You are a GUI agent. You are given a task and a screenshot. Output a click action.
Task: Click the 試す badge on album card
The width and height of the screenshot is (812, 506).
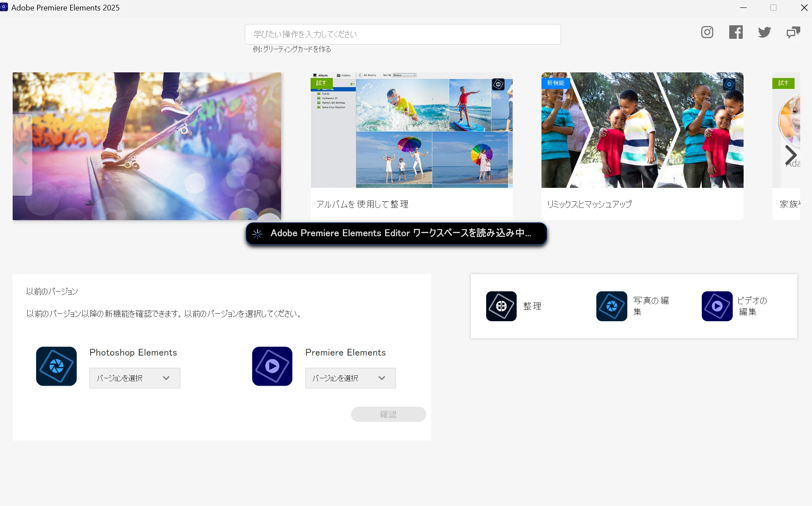(321, 83)
